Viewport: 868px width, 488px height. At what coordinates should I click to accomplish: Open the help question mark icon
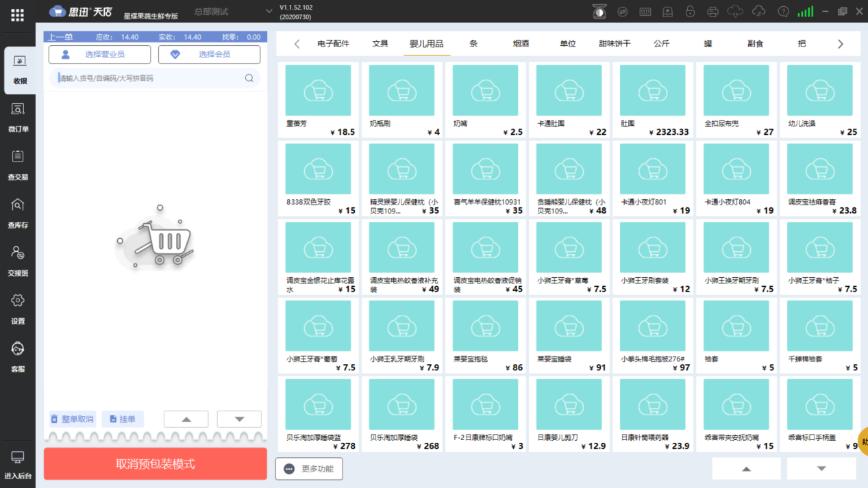tap(783, 12)
